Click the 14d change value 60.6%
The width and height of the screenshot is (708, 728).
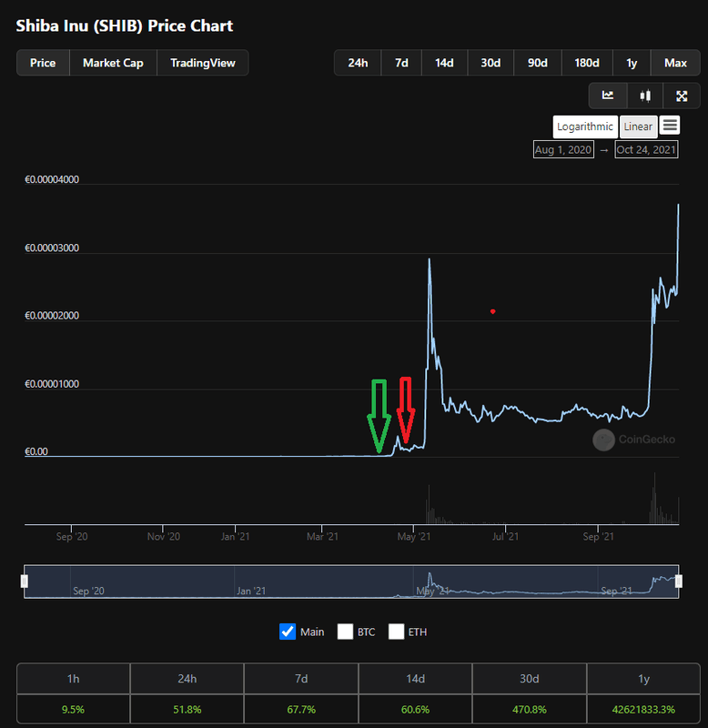[415, 710]
